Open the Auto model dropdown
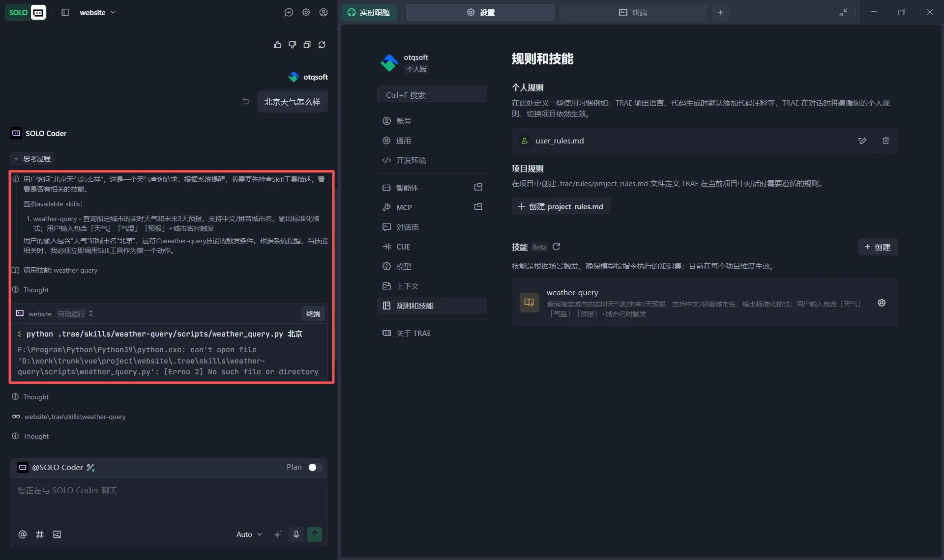The image size is (944, 560). click(249, 534)
